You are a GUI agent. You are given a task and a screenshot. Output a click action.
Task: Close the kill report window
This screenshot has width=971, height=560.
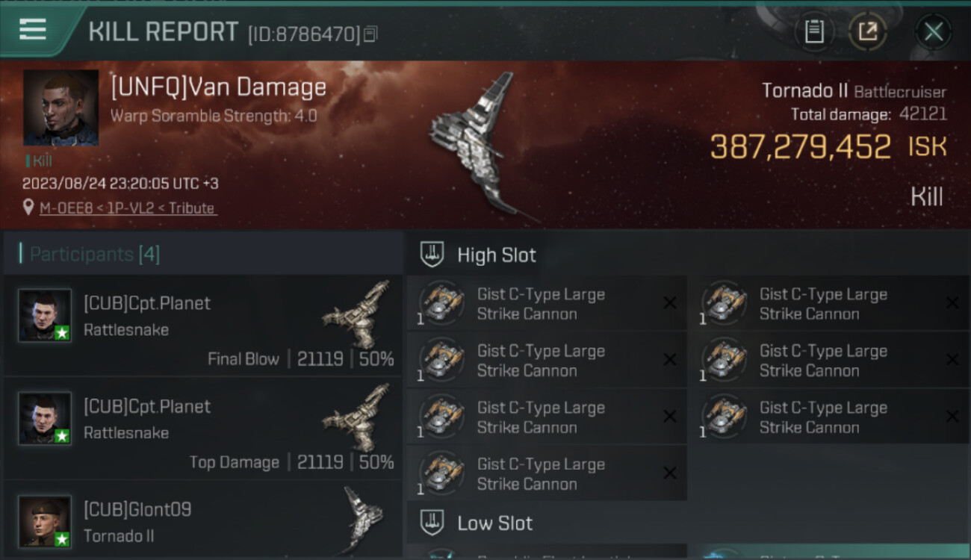coord(934,31)
